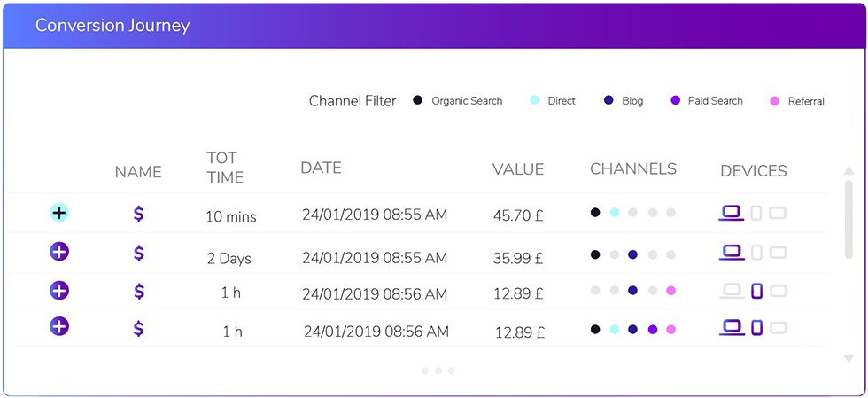
Task: Toggle the Organic Search channel filter
Action: pyautogui.click(x=458, y=101)
